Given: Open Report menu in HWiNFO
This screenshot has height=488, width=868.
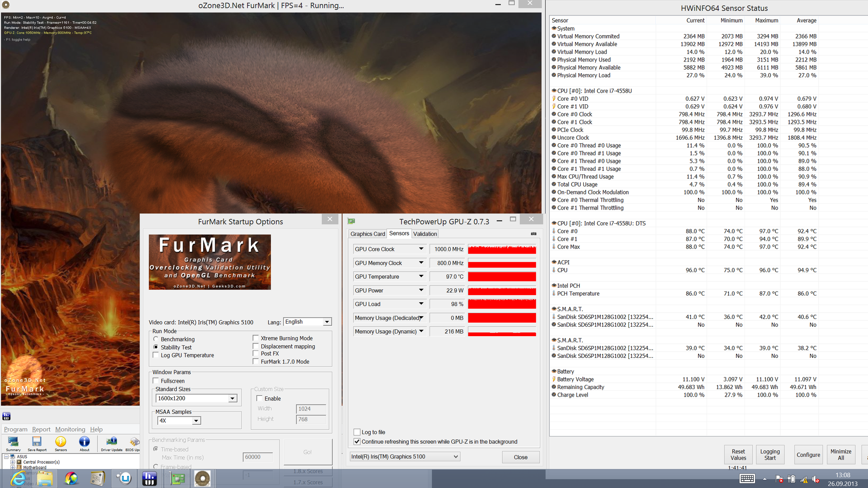Looking at the screenshot, I should coord(41,429).
